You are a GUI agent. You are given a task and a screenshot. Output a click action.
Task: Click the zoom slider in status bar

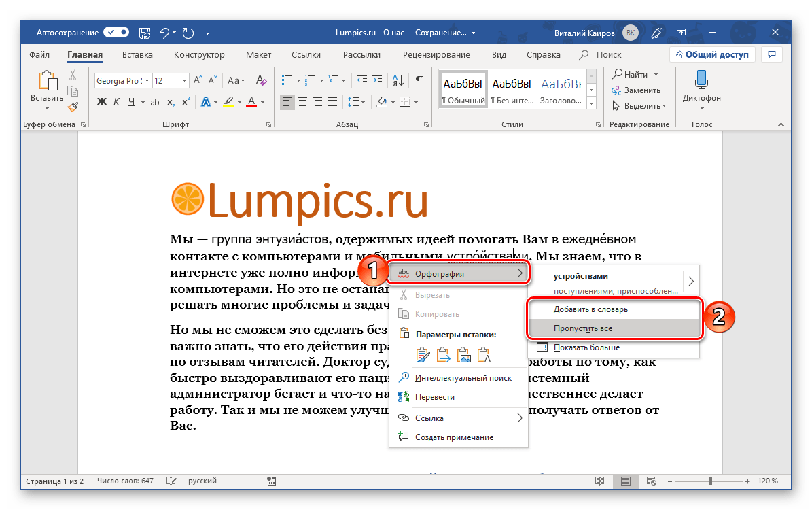tap(711, 481)
